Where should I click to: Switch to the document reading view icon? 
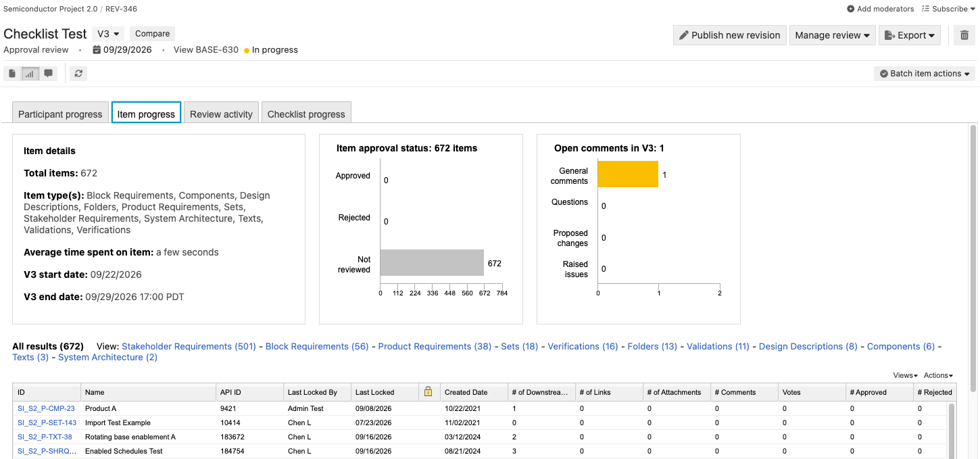pyautogui.click(x=12, y=74)
